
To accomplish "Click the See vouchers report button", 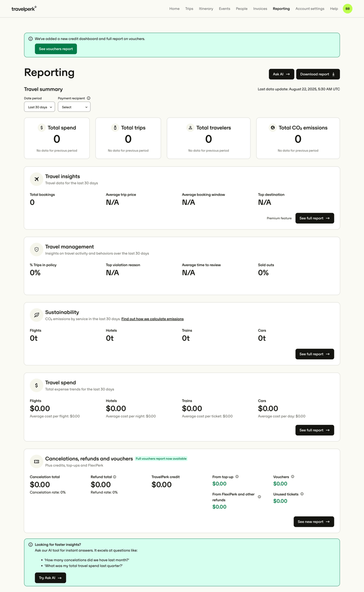I will [x=56, y=49].
